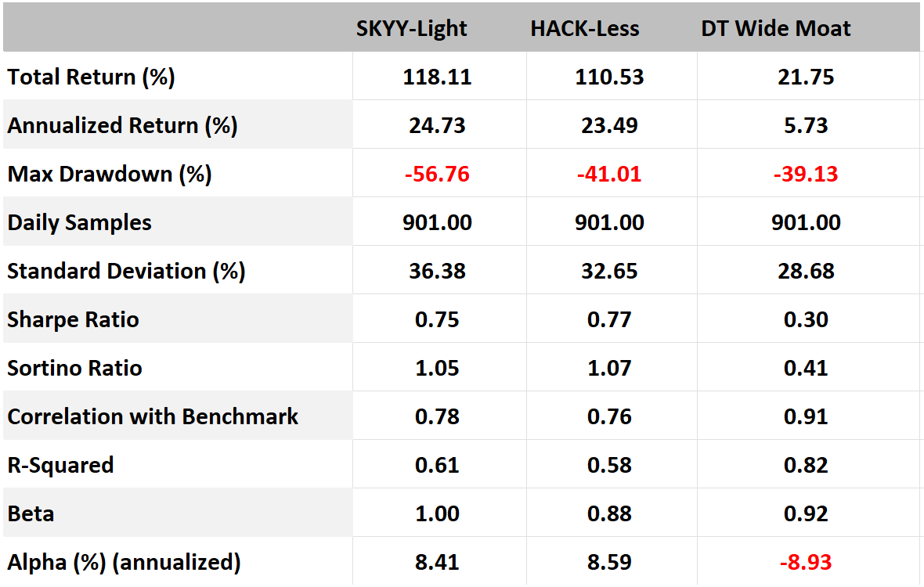Viewport: 924px width, 587px height.
Task: Click the HACK-Less Sortino value 1.07
Action: click(x=609, y=368)
